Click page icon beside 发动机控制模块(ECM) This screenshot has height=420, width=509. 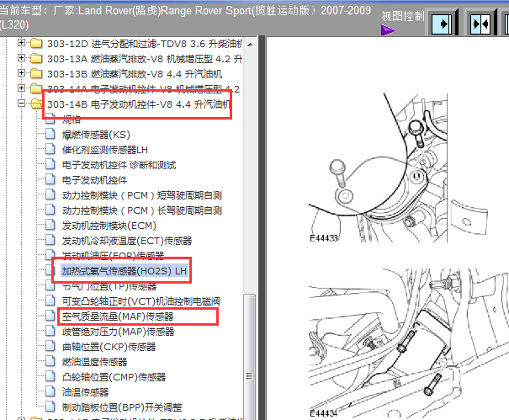tap(50, 225)
